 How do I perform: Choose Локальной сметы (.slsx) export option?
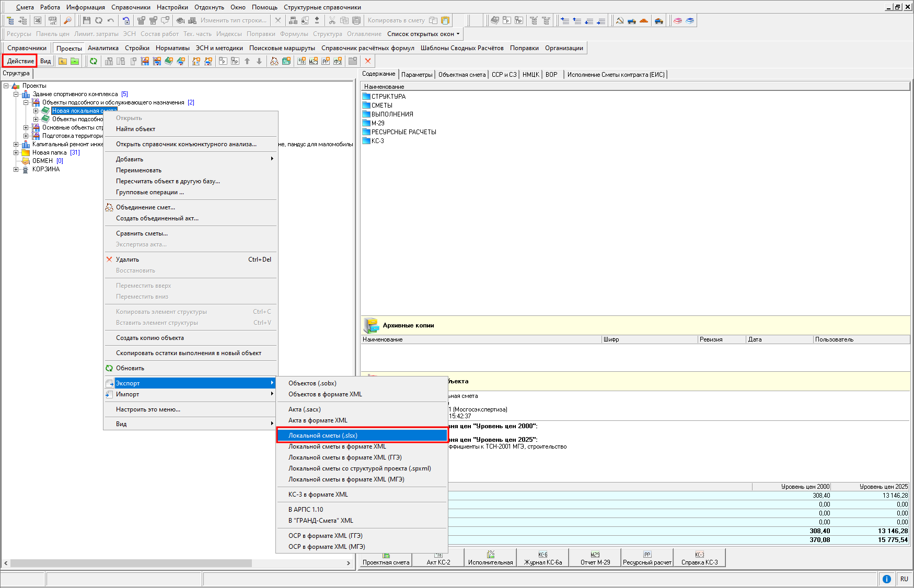coord(362,436)
